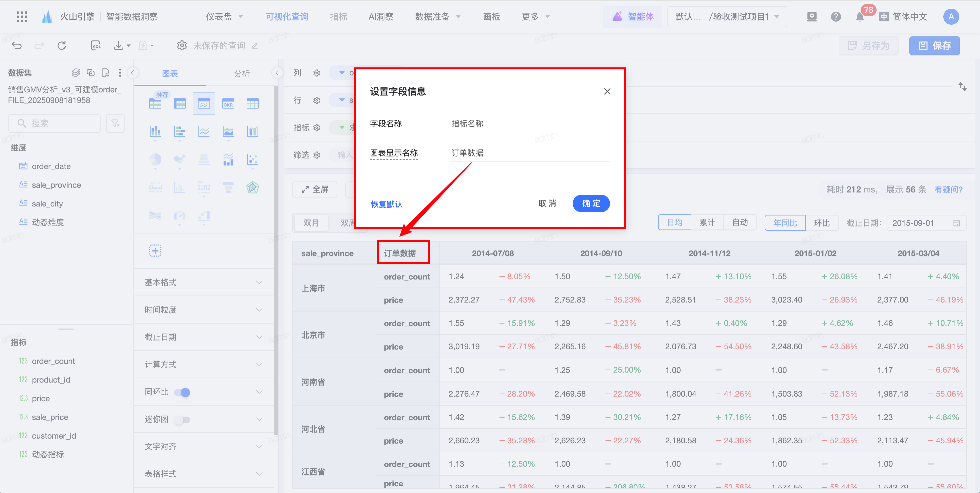Select the 环比 comparison option

pos(821,223)
